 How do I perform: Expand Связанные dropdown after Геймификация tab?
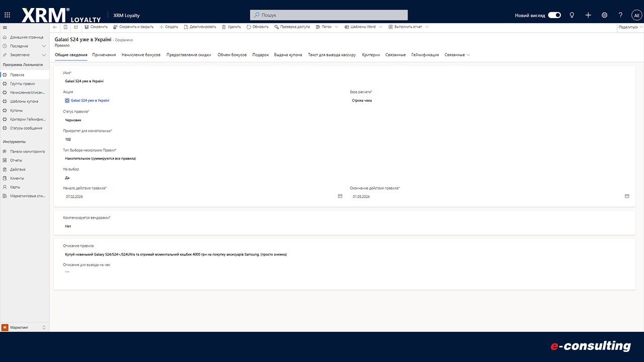coord(457,55)
